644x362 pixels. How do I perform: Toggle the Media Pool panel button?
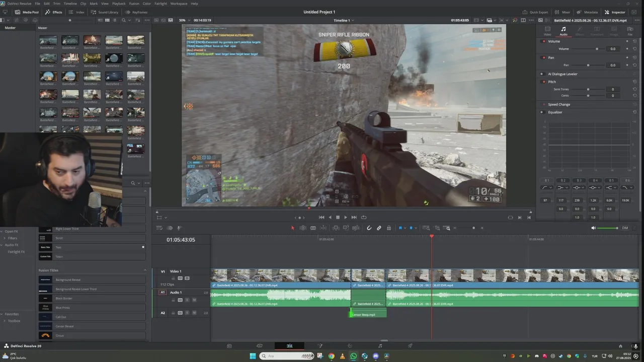(27, 12)
